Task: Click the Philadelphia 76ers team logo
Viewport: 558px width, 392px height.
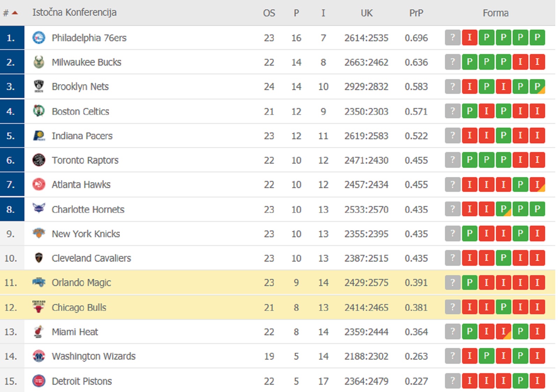Action: click(39, 38)
